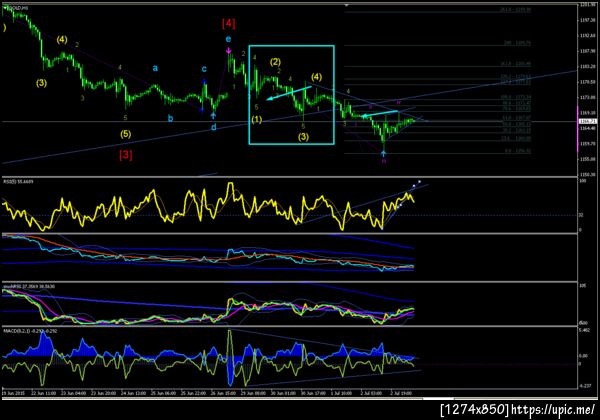Select the red [3] wave label

pos(126,155)
